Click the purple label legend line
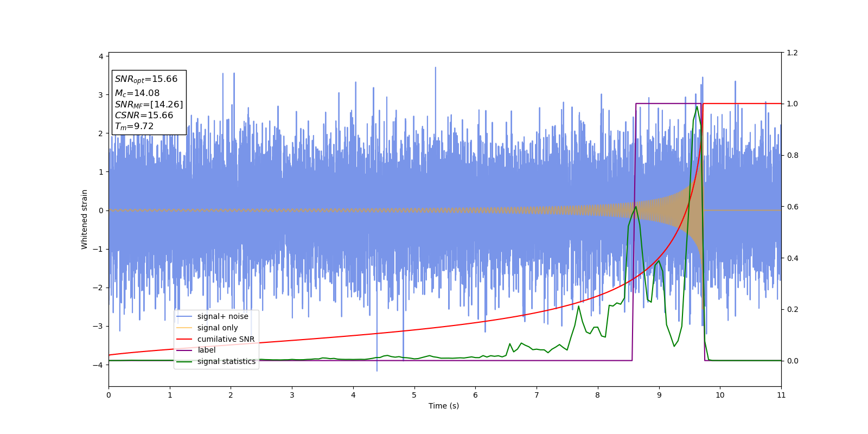The height and width of the screenshot is (434, 868). [x=184, y=350]
